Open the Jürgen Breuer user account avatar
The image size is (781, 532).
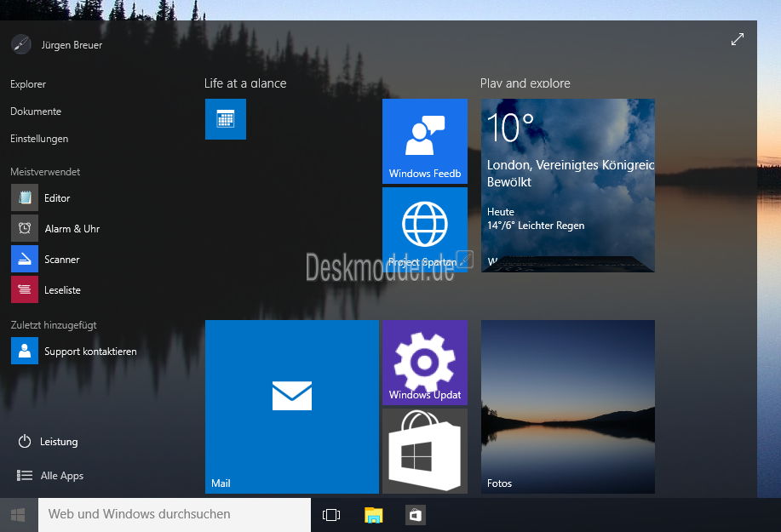coord(21,44)
